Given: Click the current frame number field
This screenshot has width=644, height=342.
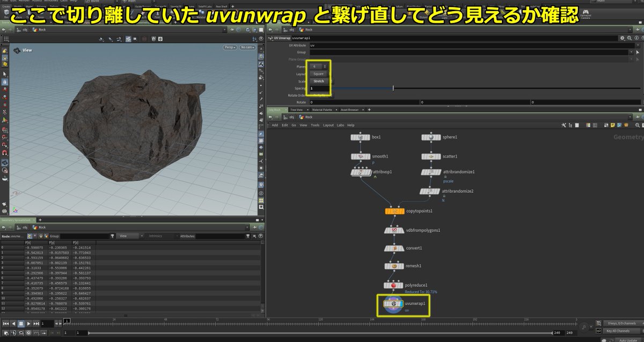Looking at the screenshot, I should [47, 324].
